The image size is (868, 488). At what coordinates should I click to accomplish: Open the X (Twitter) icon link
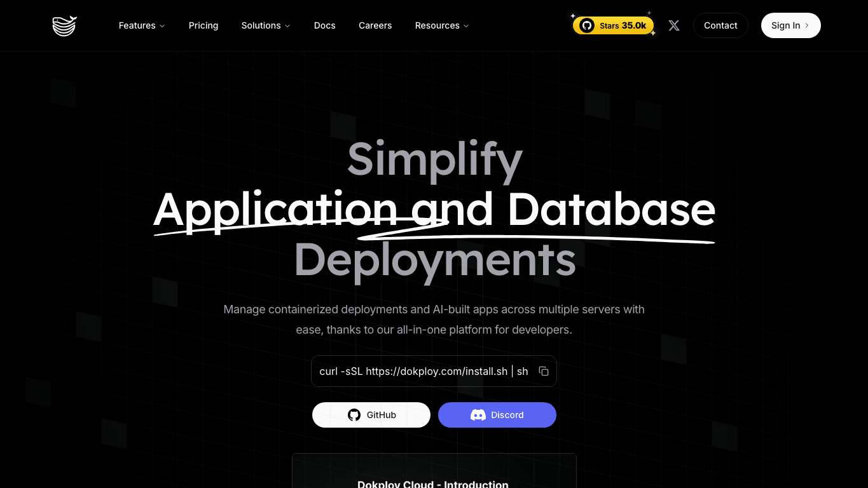click(x=674, y=25)
